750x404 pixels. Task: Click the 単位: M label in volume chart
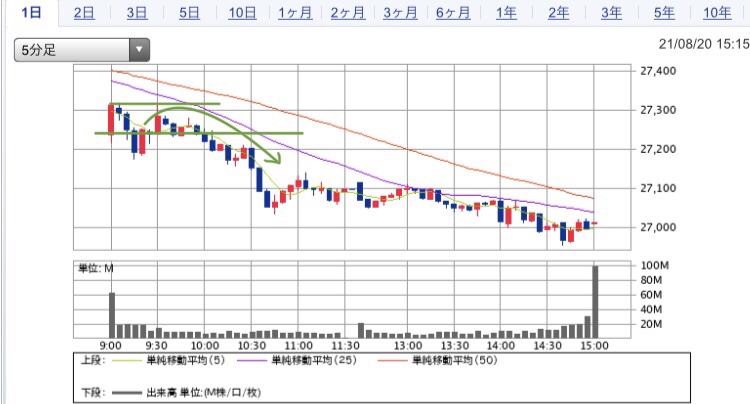tap(96, 268)
